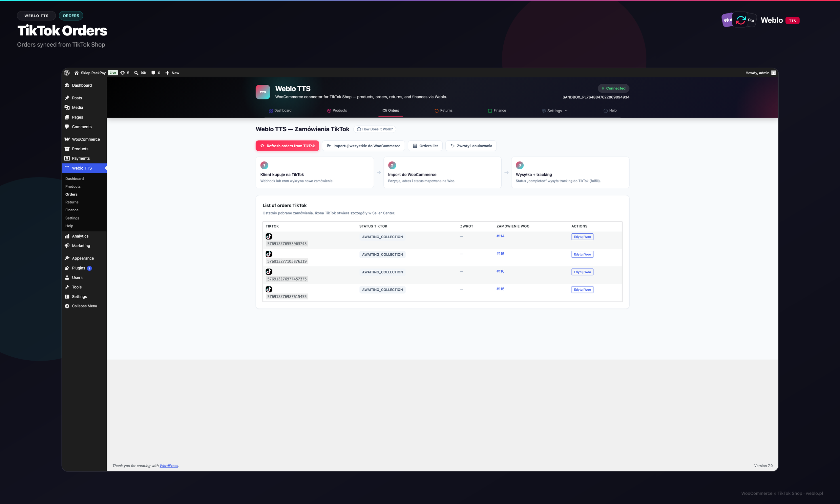Open the Orders list button

coord(425,146)
